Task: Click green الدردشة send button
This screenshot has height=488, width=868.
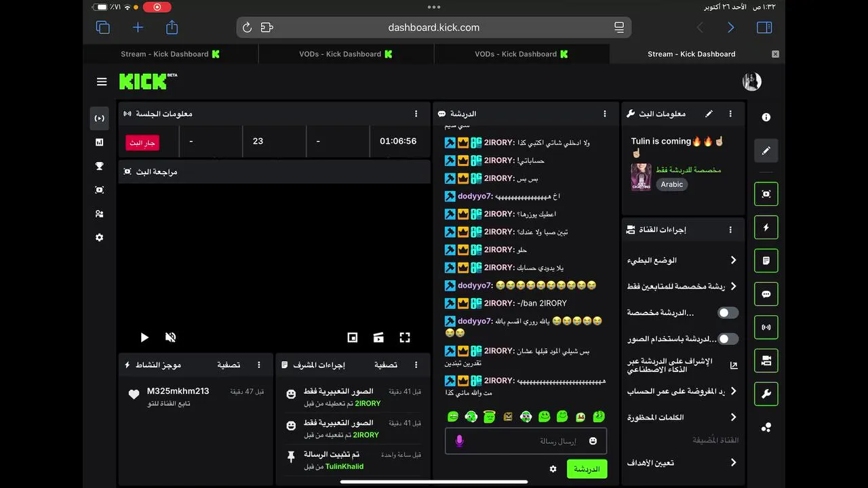Action: coord(587,469)
